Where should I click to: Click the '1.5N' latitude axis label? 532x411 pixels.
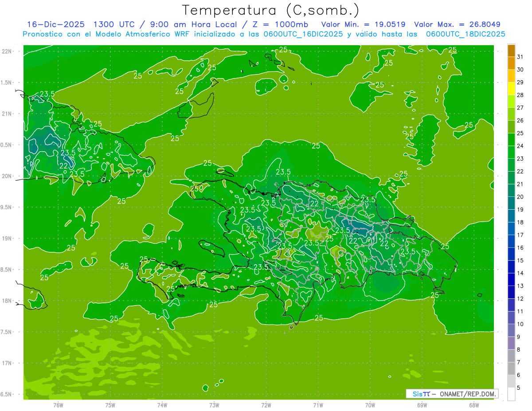(7, 82)
